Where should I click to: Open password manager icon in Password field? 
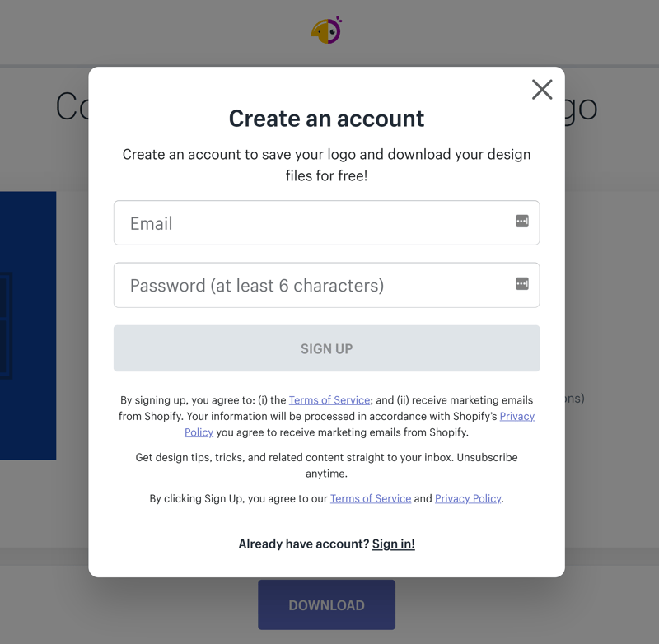(x=522, y=283)
